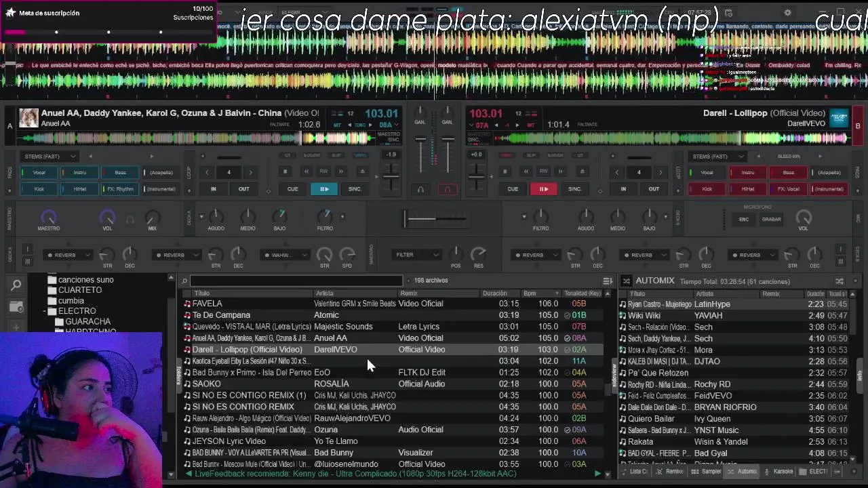Toggle the deck B Acapella pad
Viewport: 868px width, 488px height.
point(829,173)
